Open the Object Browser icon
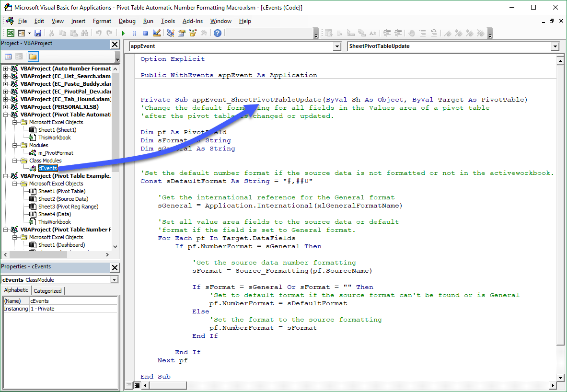This screenshot has height=392, width=567. [x=193, y=33]
